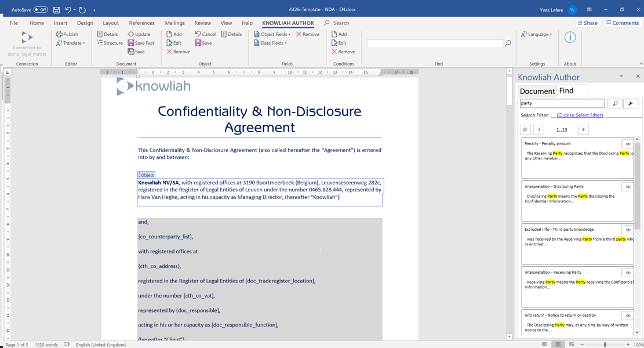Screen dimensions: 644x348
Task: Click the ribbon Find magnifier icon
Action: 508,43
